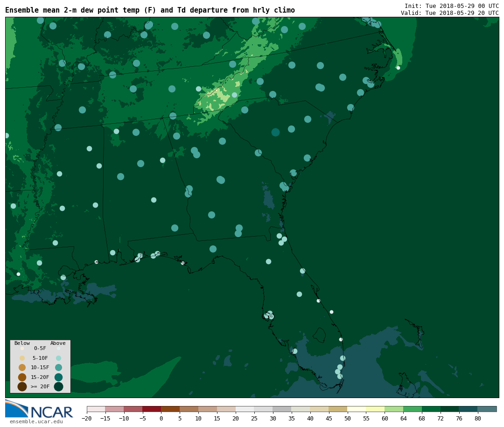Click the Valid time label

[449, 13]
